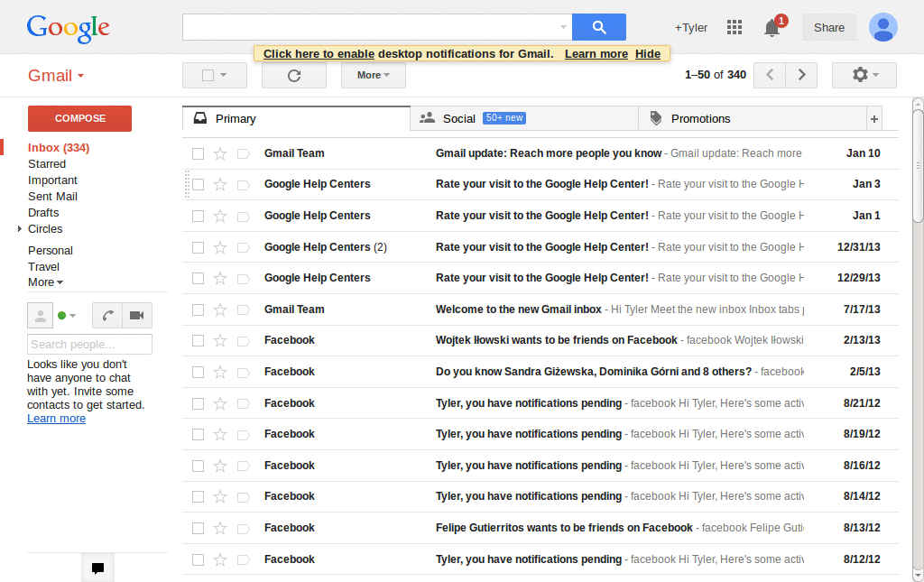
Task: Star the Felipe Gutierritos Facebook email
Action: click(220, 529)
